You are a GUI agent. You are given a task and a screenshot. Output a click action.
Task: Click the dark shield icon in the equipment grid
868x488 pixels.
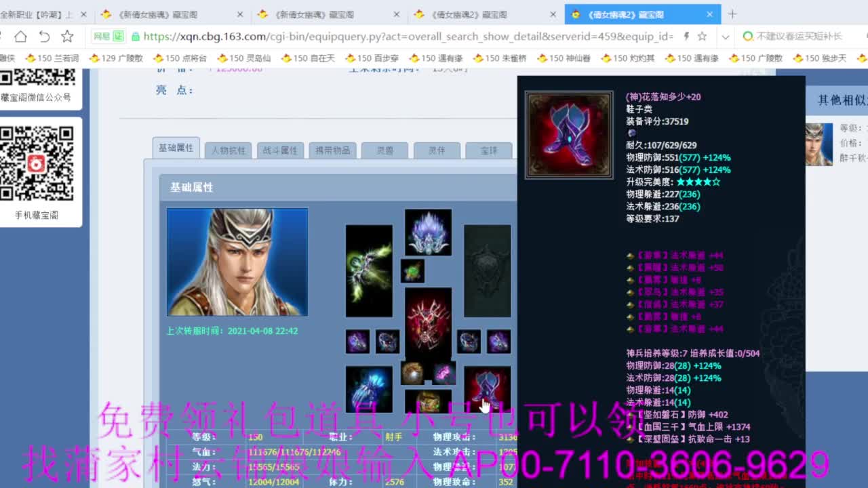click(487, 270)
